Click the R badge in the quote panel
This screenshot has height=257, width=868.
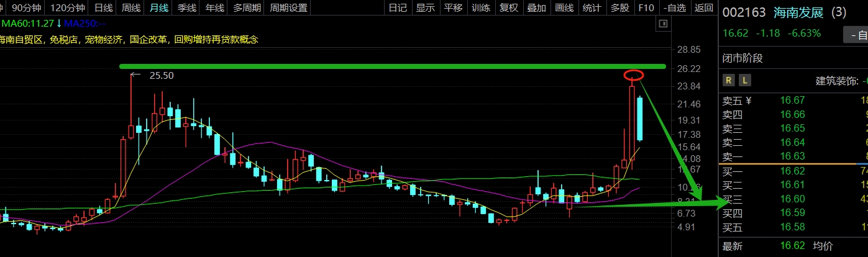[729, 80]
